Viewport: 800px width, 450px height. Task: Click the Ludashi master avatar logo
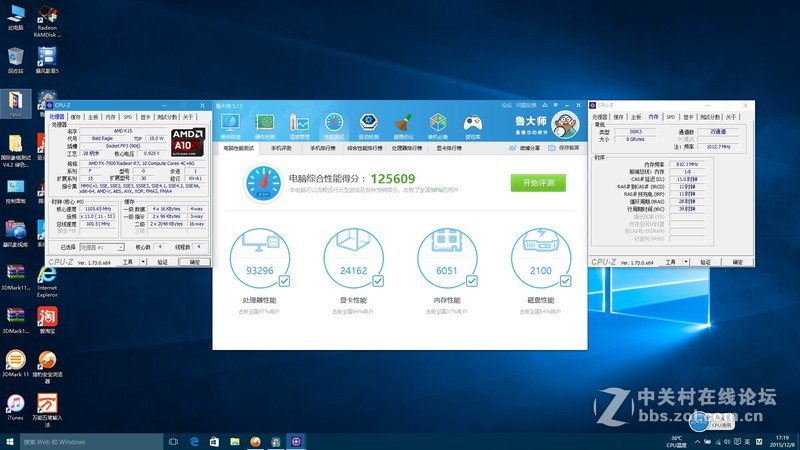click(565, 125)
